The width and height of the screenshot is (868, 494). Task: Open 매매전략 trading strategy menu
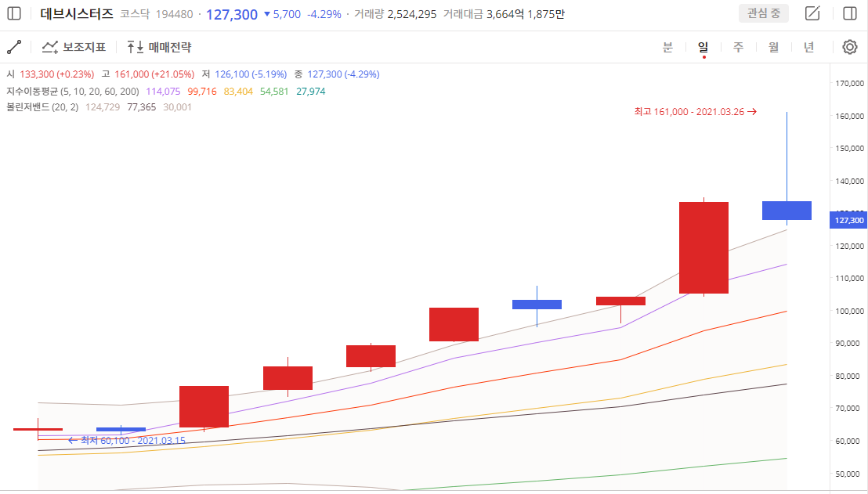[159, 47]
